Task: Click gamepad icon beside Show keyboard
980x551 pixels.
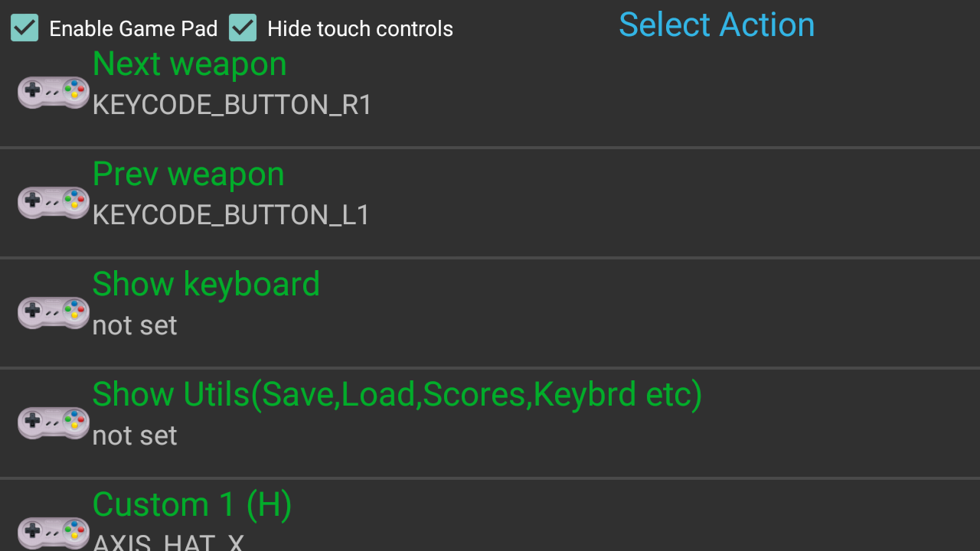Action: [x=54, y=312]
